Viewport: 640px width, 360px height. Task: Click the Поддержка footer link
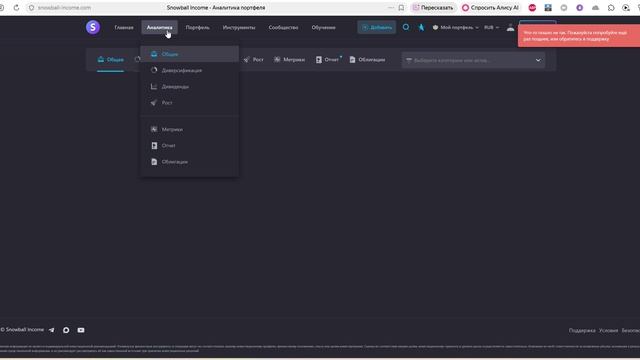582,330
